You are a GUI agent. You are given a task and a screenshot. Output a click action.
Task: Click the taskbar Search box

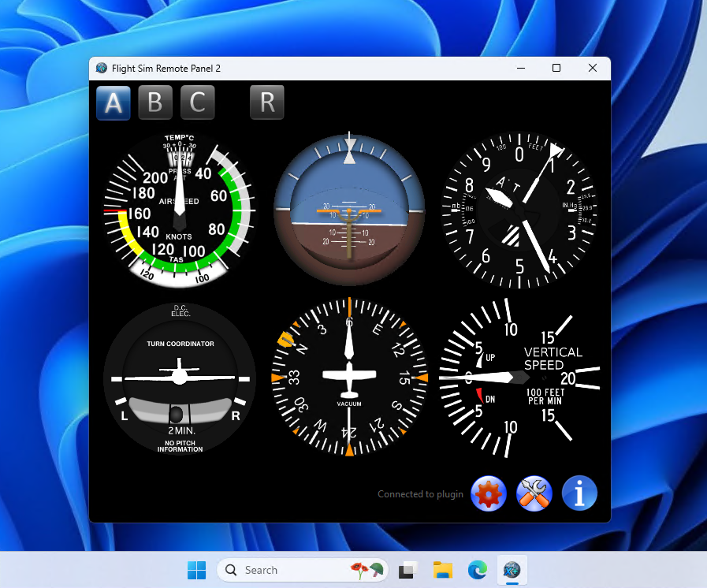(x=303, y=570)
